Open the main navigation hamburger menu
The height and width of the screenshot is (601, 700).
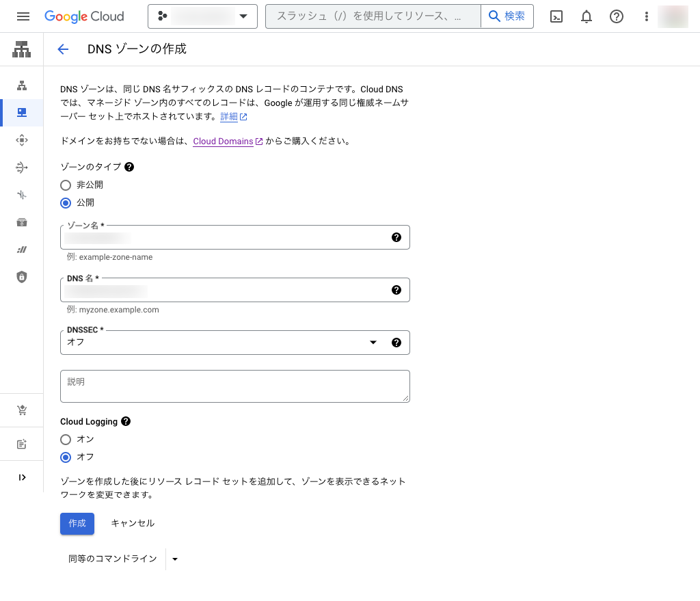point(23,16)
